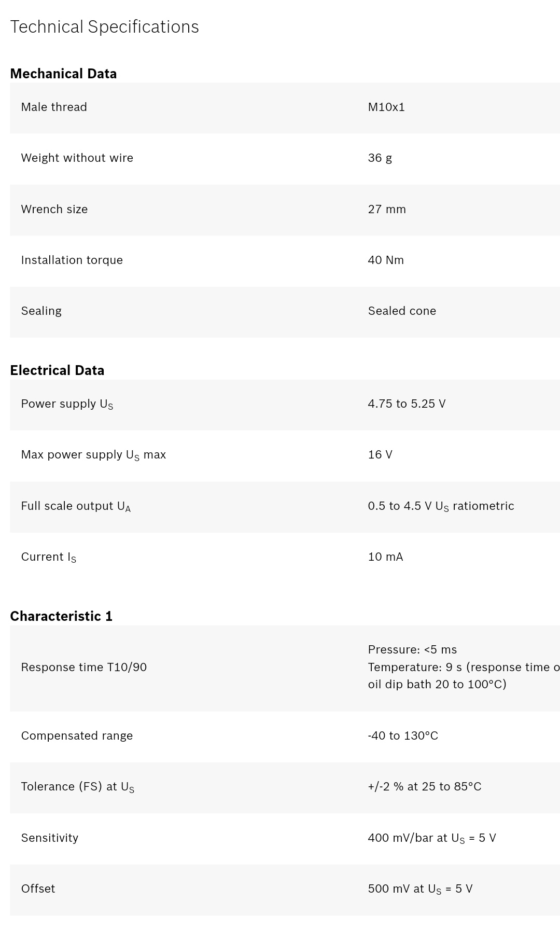Select the Installation torque label
560x930 pixels.
[x=72, y=260]
